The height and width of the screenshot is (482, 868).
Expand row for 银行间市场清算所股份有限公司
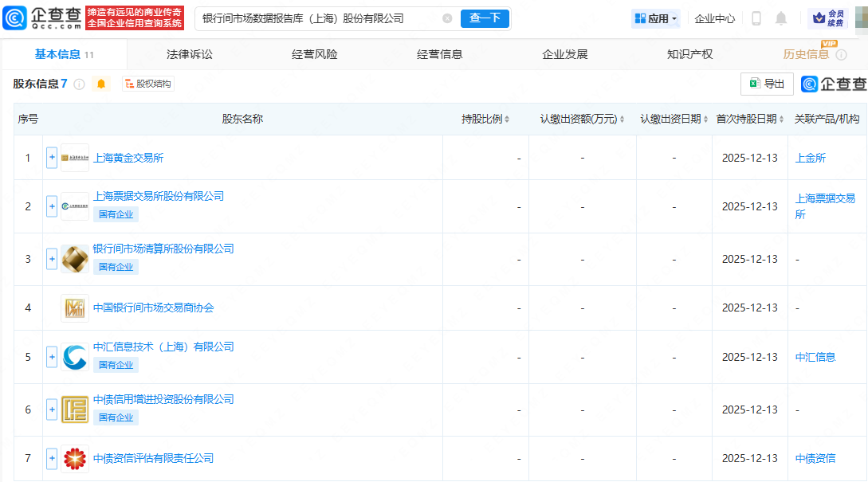(52, 259)
